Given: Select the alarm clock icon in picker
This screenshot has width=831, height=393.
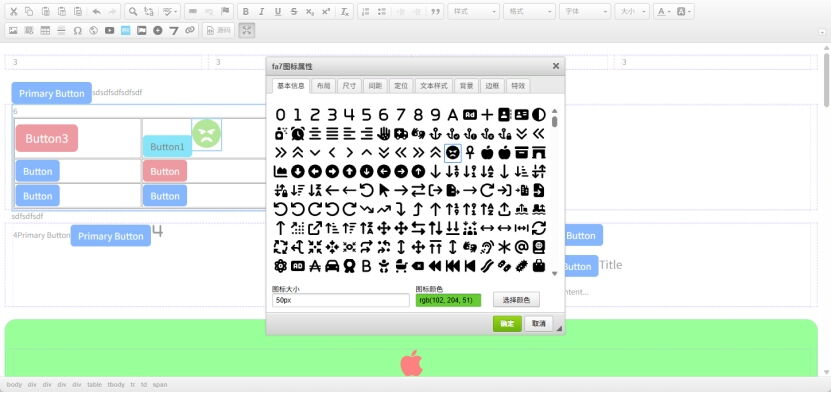Looking at the screenshot, I should (x=298, y=133).
